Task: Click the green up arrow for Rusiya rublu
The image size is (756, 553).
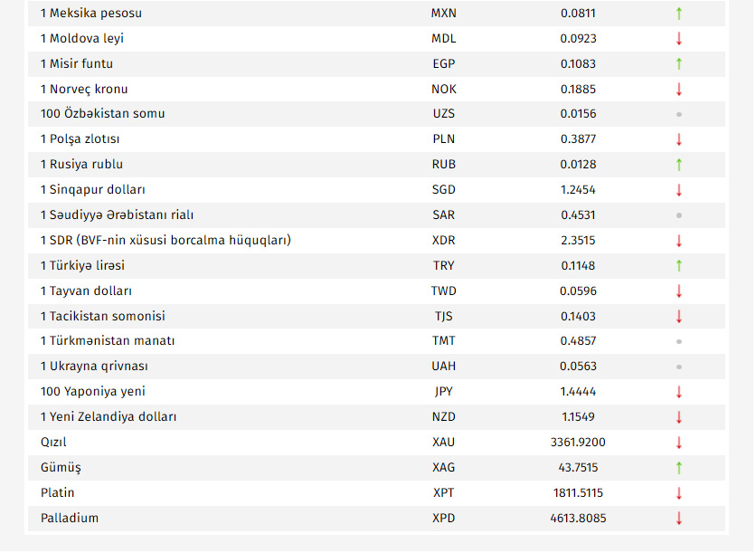Action: point(678,165)
